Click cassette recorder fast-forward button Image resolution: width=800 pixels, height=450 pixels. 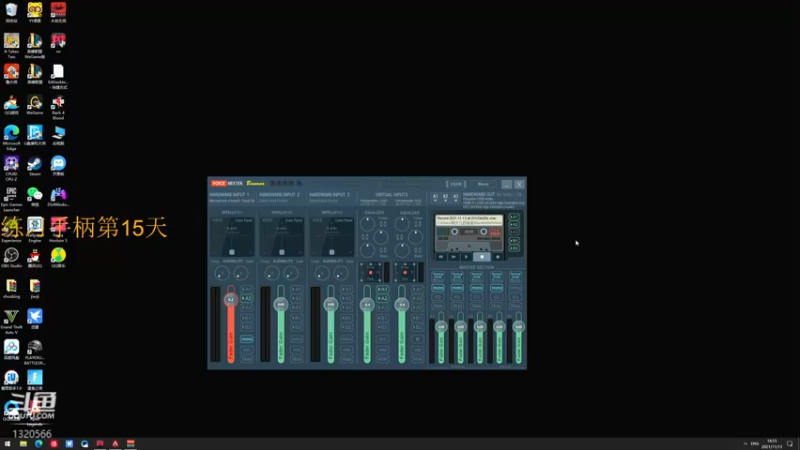pos(453,257)
